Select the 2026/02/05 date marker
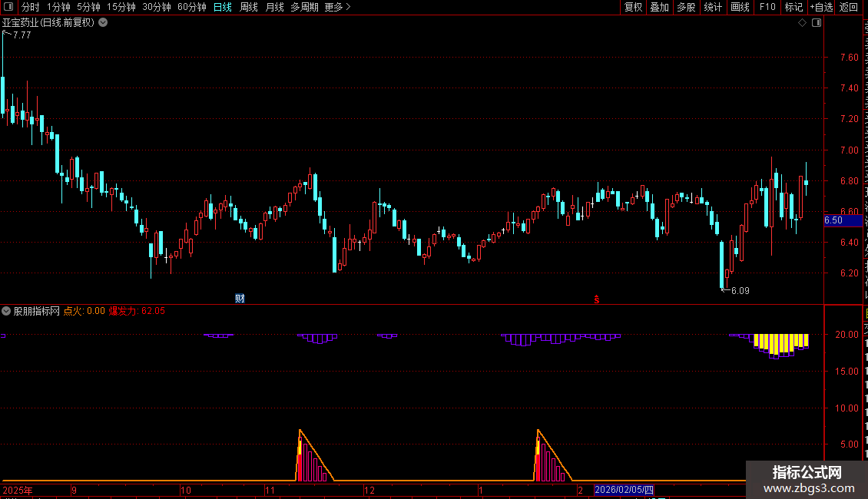This screenshot has height=499, width=868. [x=624, y=490]
